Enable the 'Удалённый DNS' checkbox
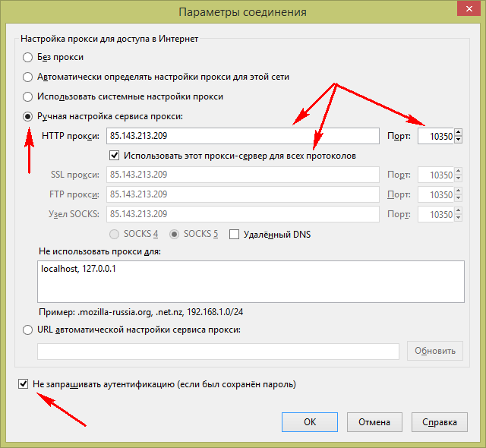The image size is (486, 448). (x=234, y=234)
